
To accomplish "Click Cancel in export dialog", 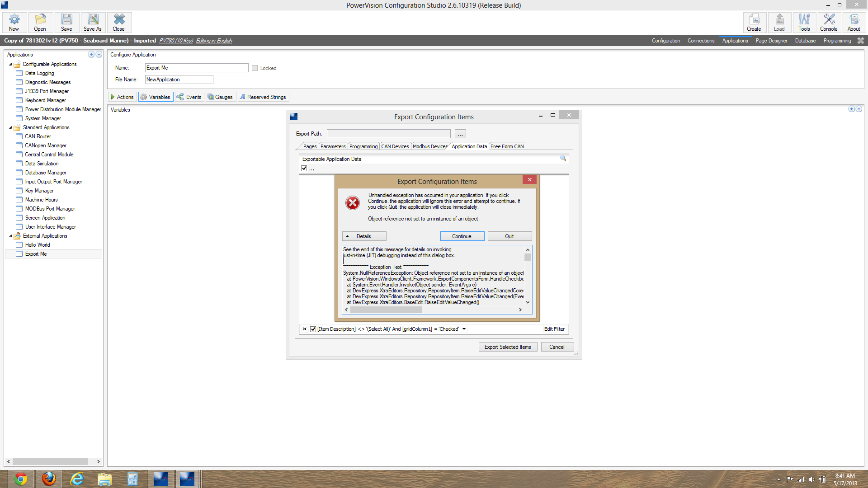I will point(557,347).
